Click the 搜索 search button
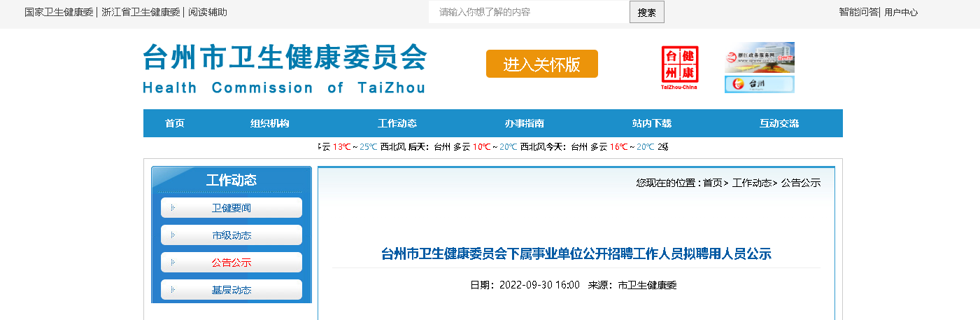This screenshot has height=320, width=980. coord(647,12)
